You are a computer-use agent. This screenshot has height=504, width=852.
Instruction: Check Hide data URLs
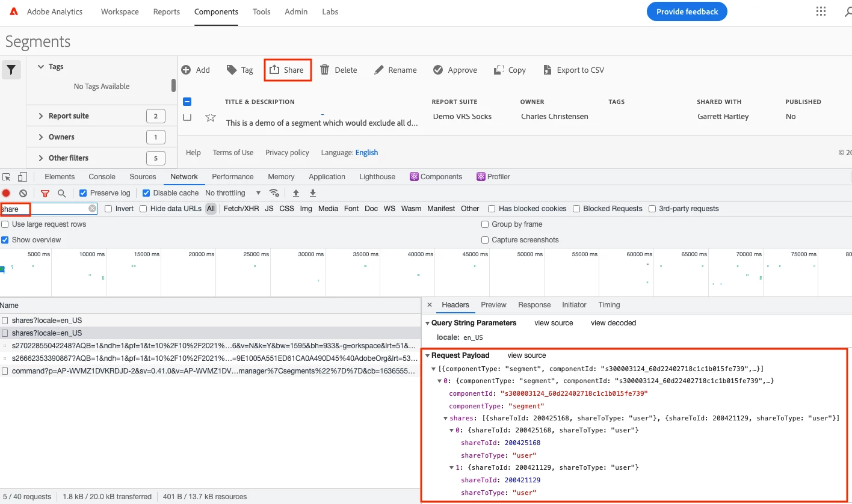143,209
